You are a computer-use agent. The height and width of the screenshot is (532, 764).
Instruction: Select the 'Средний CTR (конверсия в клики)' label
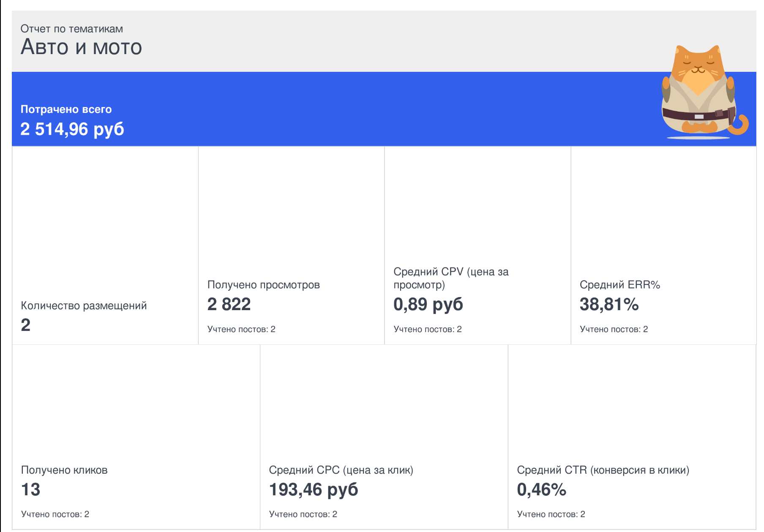603,470
